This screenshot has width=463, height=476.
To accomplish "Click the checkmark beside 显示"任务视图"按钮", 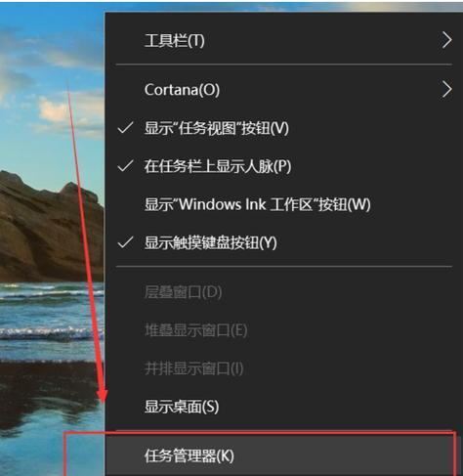I will (x=125, y=128).
